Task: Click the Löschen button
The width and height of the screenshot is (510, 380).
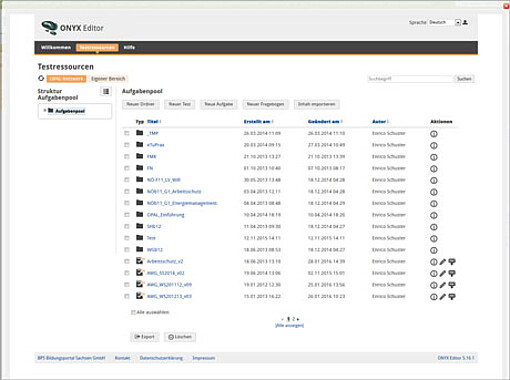Action: click(180, 337)
